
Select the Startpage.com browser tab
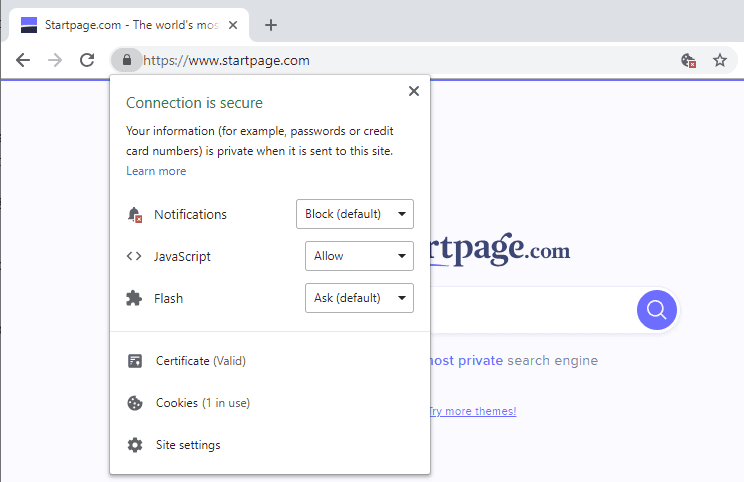coord(128,25)
